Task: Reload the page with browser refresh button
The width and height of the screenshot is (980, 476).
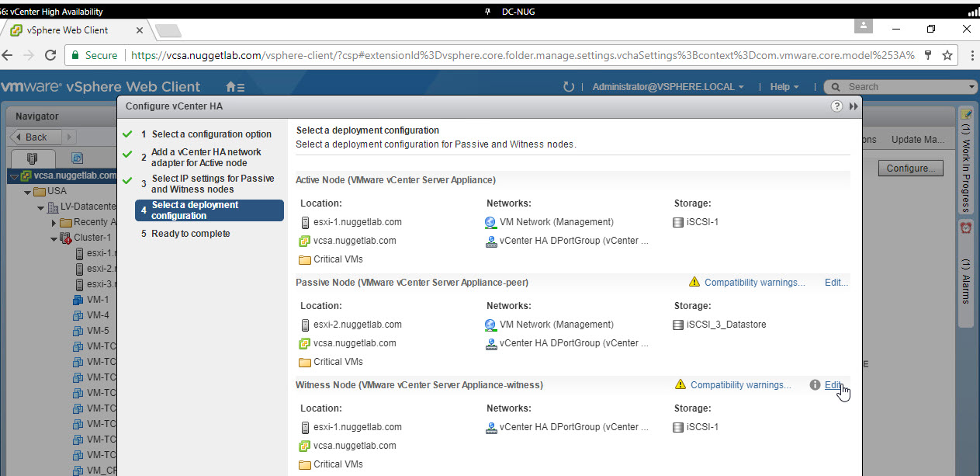Action: pos(50,55)
